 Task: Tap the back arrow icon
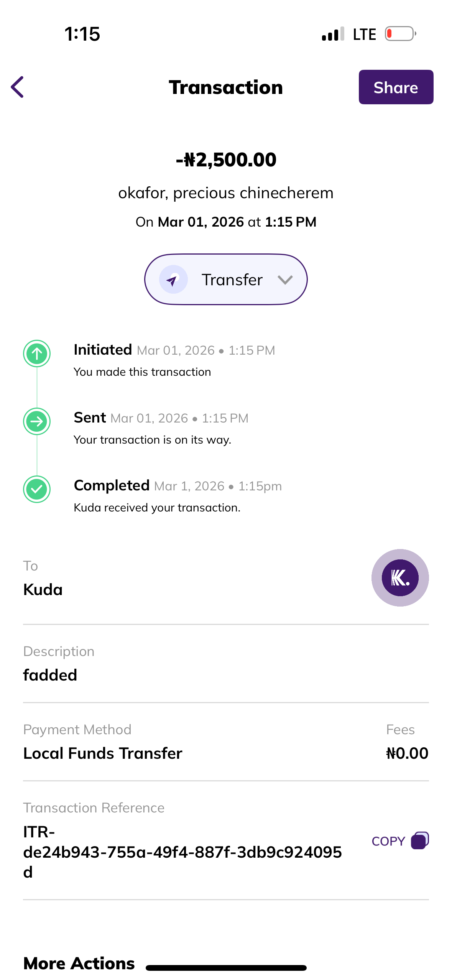tap(17, 87)
